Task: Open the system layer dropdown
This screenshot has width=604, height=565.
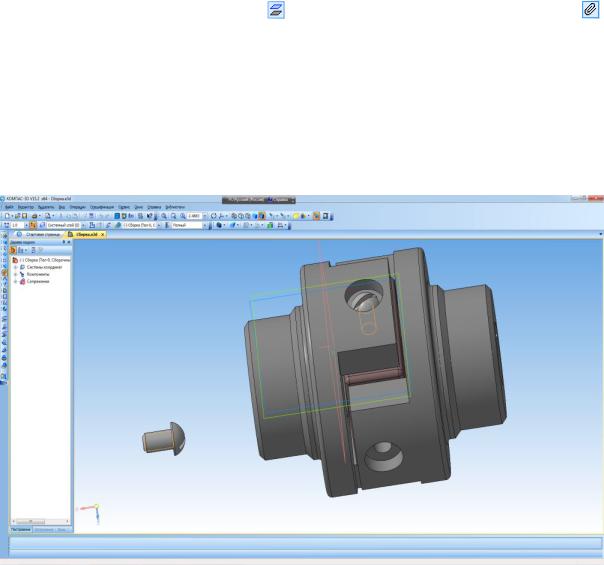Action: click(x=83, y=225)
